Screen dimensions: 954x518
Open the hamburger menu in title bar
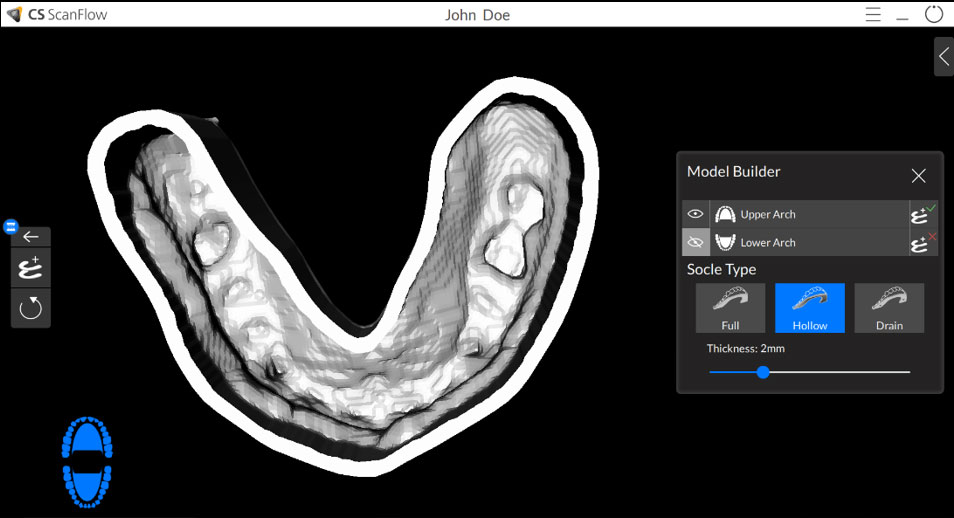tap(873, 15)
